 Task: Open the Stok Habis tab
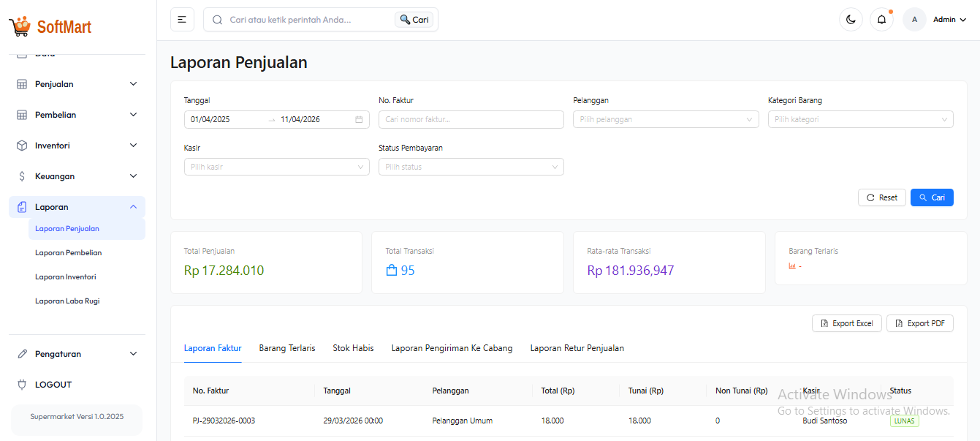pyautogui.click(x=353, y=348)
